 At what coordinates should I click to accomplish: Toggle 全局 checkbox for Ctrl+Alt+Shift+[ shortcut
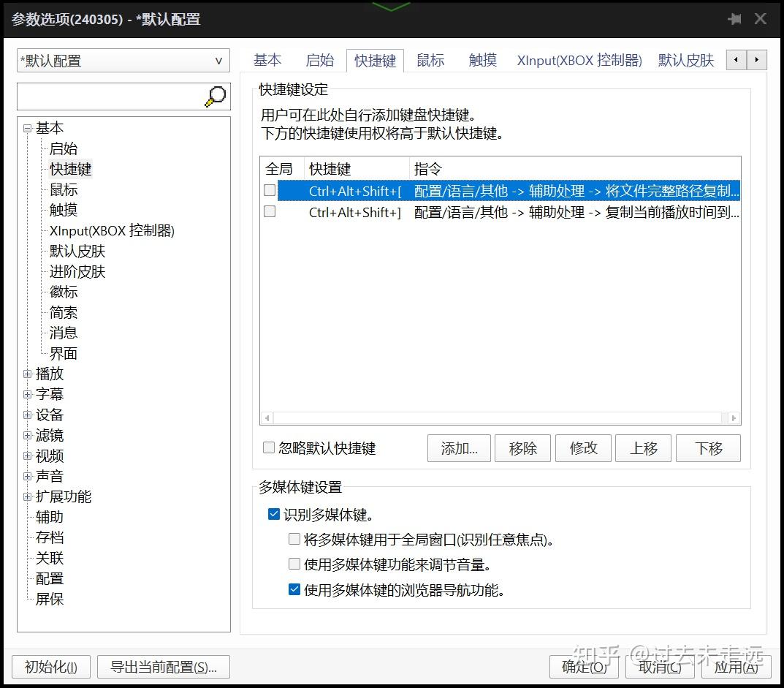coord(271,189)
